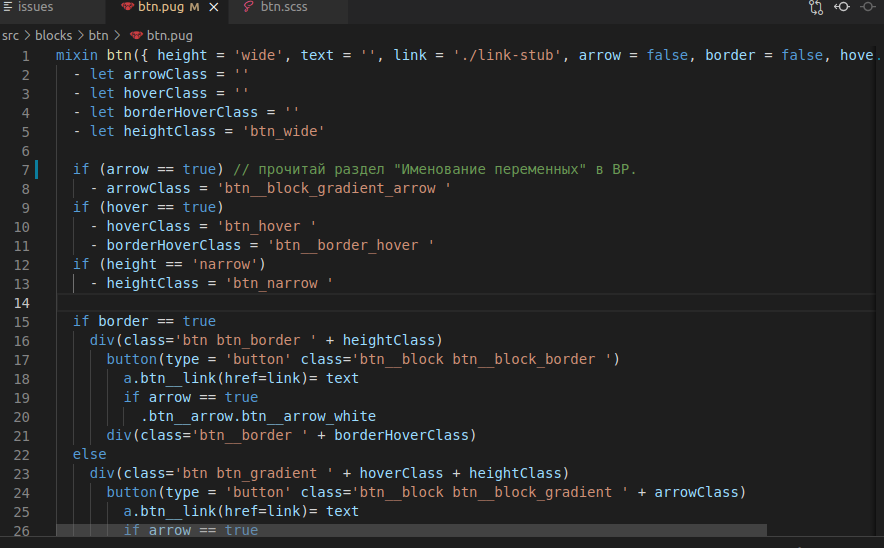Click the 'narrow' string on line 12
The width and height of the screenshot is (884, 548).
tap(224, 264)
